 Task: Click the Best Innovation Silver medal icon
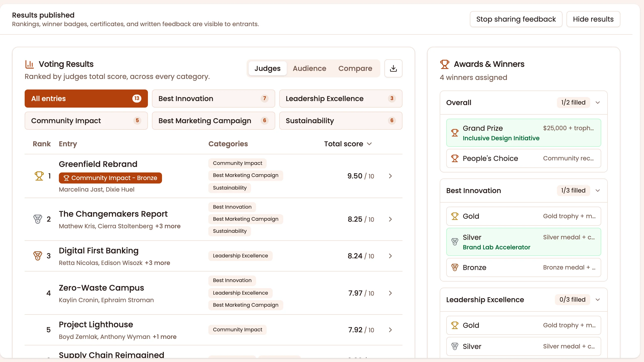[x=455, y=242]
